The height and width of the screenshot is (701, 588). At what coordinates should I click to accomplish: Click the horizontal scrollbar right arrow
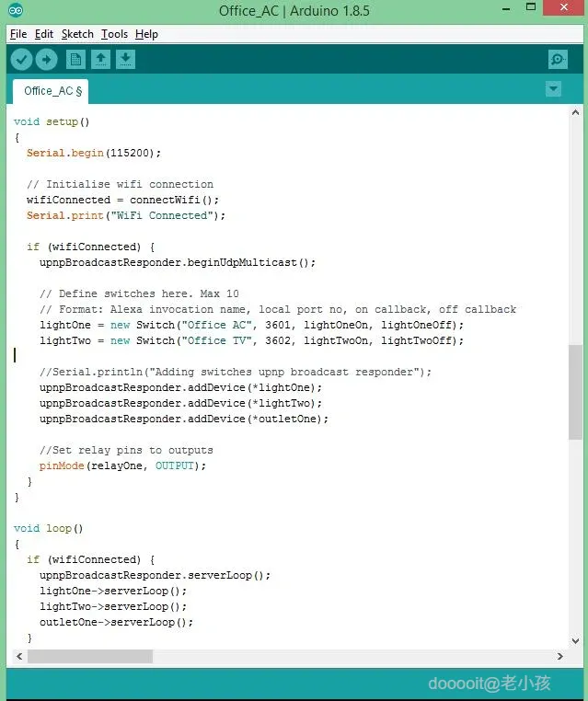pos(559,656)
